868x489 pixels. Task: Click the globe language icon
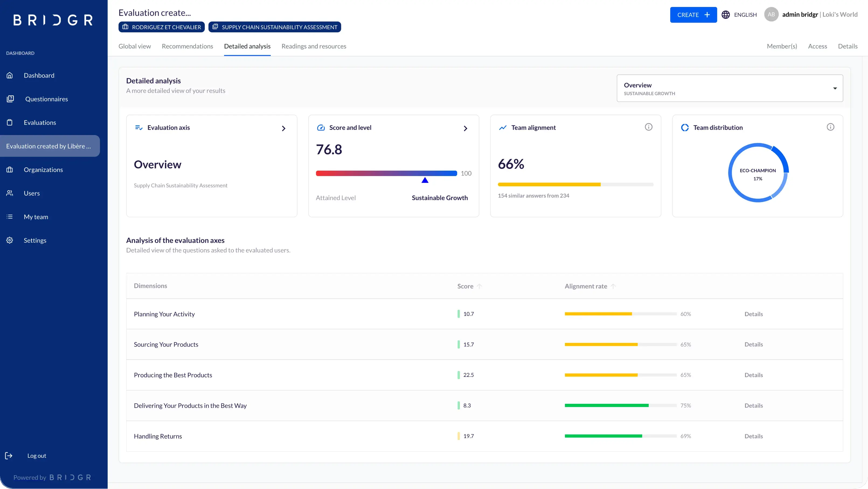pos(725,15)
